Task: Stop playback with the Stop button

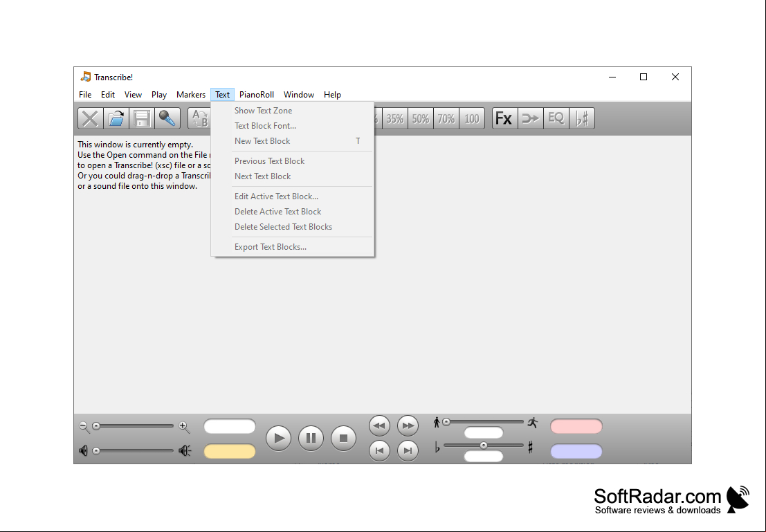Action: (x=343, y=438)
